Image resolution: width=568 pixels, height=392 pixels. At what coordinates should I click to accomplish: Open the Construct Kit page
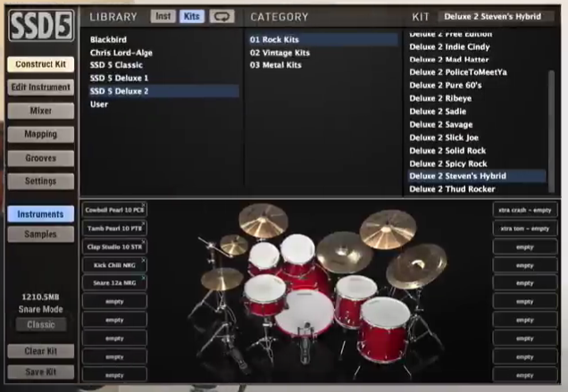[40, 64]
